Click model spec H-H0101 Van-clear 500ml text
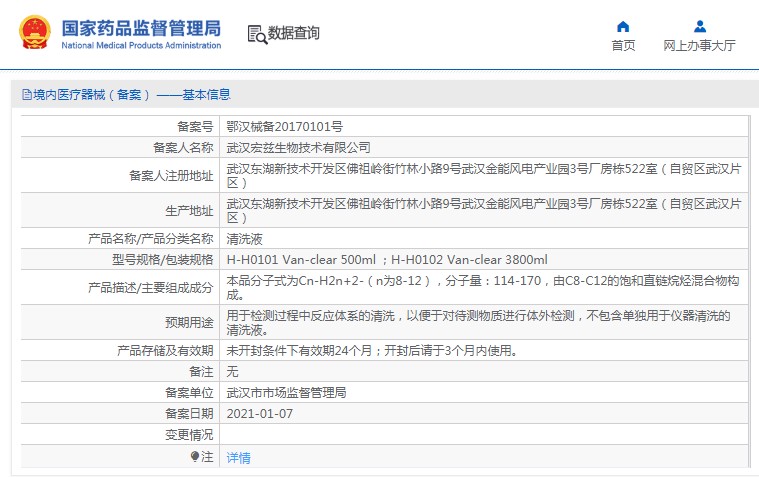Viewport: 759px width, 477px height. [x=301, y=260]
